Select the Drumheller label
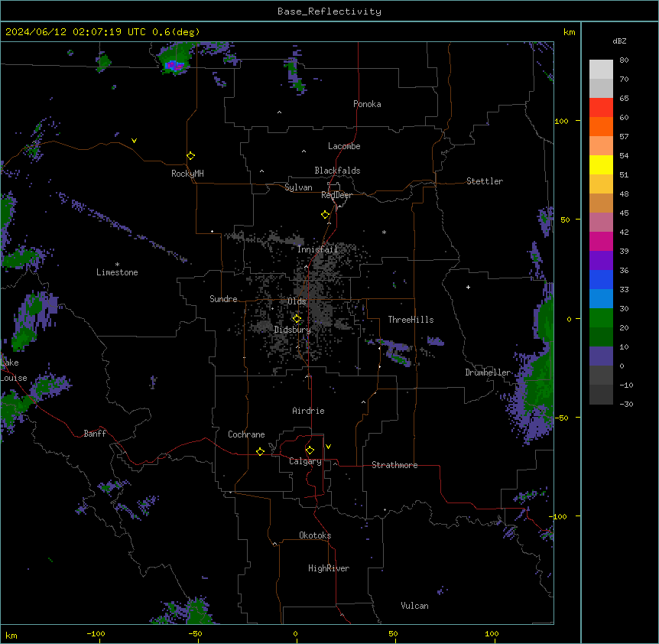This screenshot has height=644, width=659. click(488, 372)
